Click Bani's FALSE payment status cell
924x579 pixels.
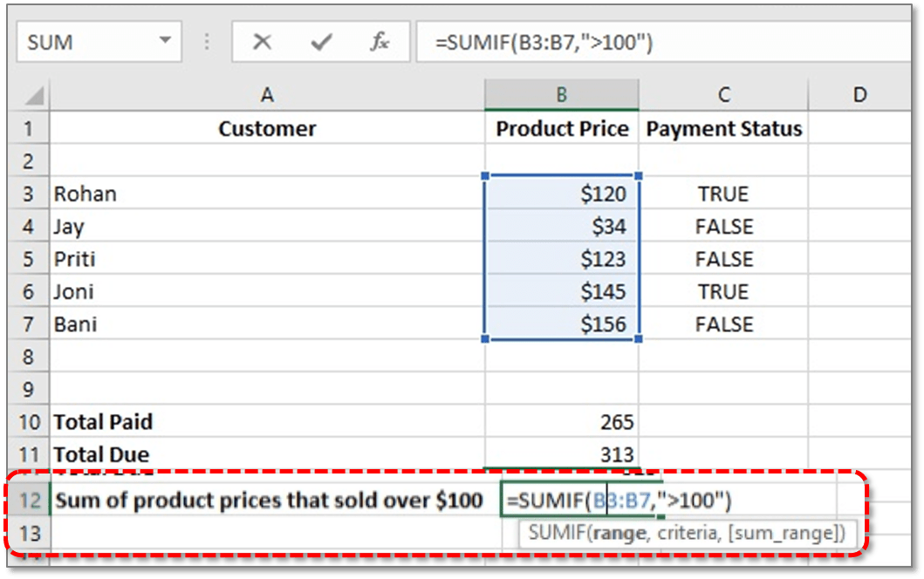pos(723,324)
